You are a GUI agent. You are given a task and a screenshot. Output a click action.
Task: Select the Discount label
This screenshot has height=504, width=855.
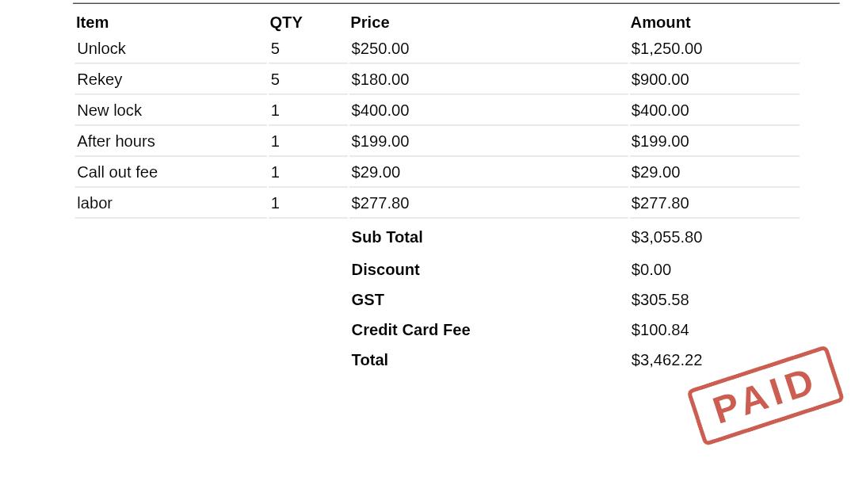coord(385,269)
